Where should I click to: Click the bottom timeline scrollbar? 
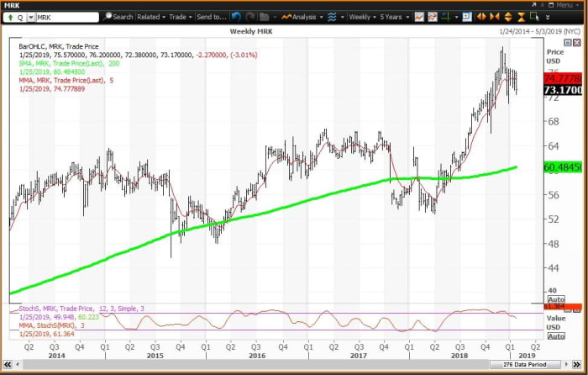click(x=252, y=364)
